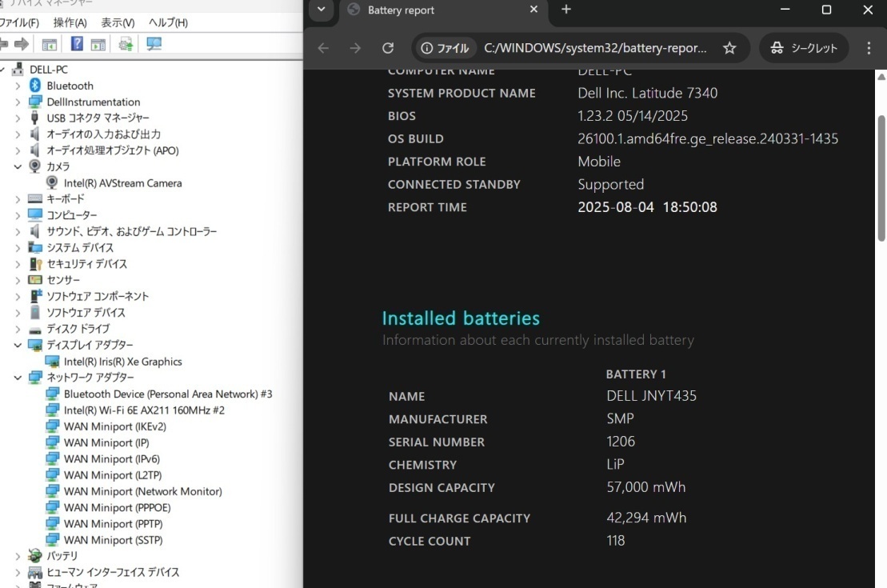This screenshot has width=887, height=588.
Task: Close the Battery report tab
Action: click(534, 10)
